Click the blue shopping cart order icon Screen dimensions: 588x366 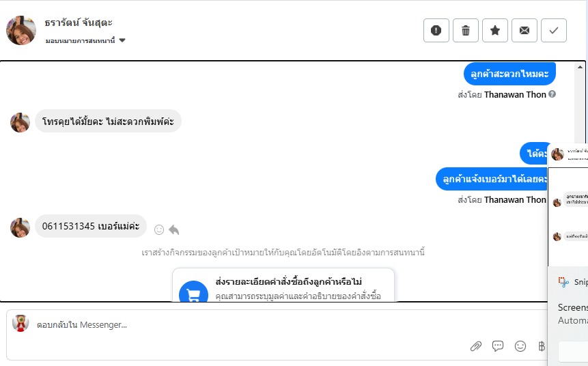tap(193, 294)
